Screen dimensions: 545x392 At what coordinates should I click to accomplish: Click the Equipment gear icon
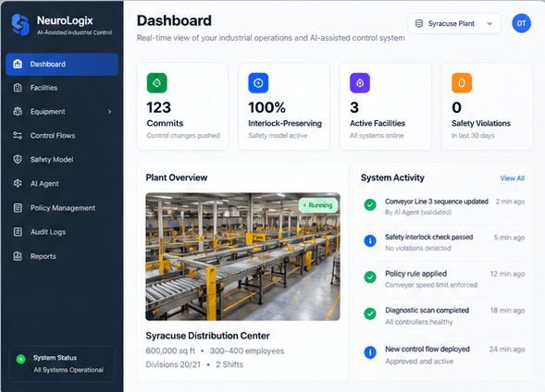[18, 112]
